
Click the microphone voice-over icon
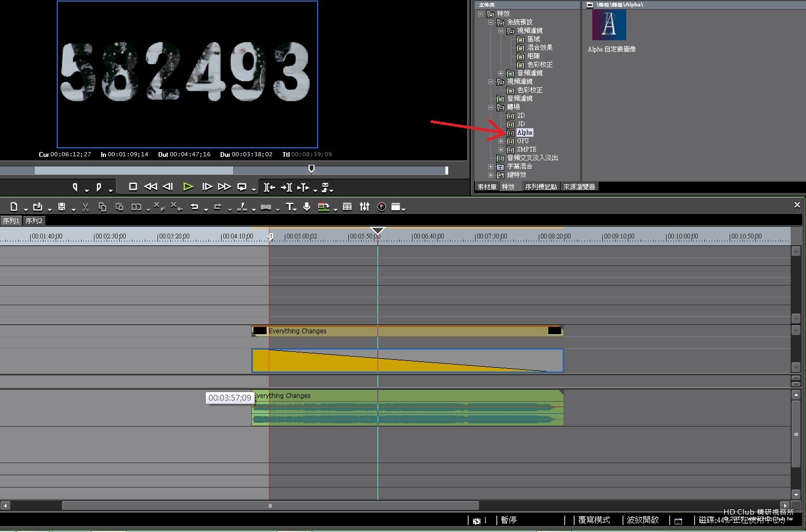tap(306, 207)
